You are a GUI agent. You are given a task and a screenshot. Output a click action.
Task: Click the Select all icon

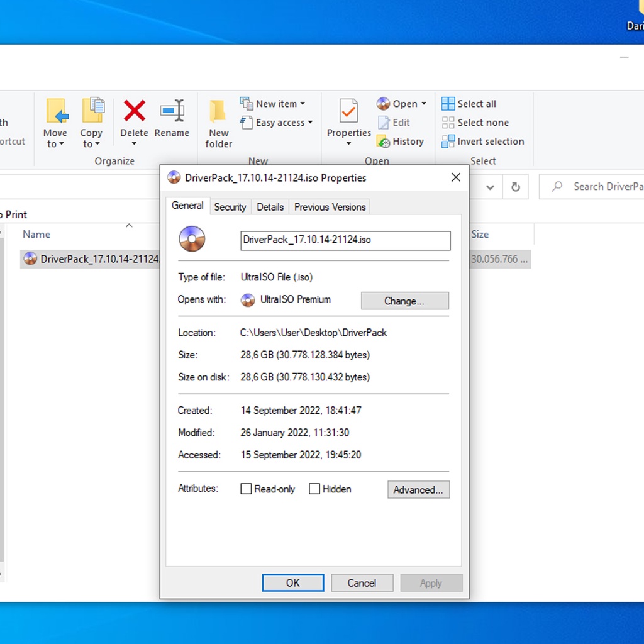click(x=448, y=104)
